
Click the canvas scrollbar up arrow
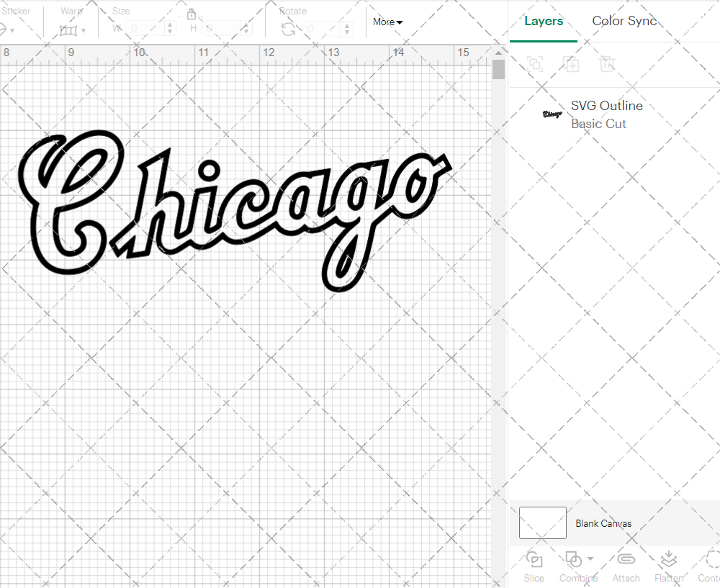coord(498,53)
